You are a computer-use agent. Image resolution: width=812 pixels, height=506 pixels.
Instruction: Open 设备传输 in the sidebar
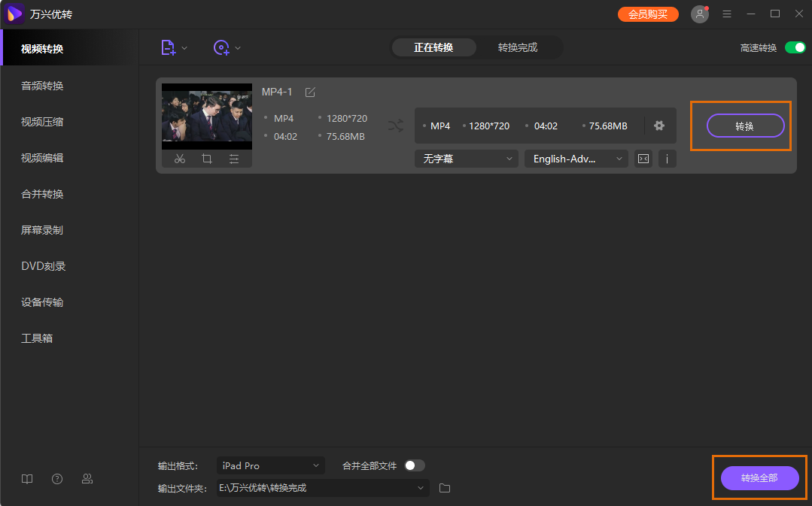point(42,302)
